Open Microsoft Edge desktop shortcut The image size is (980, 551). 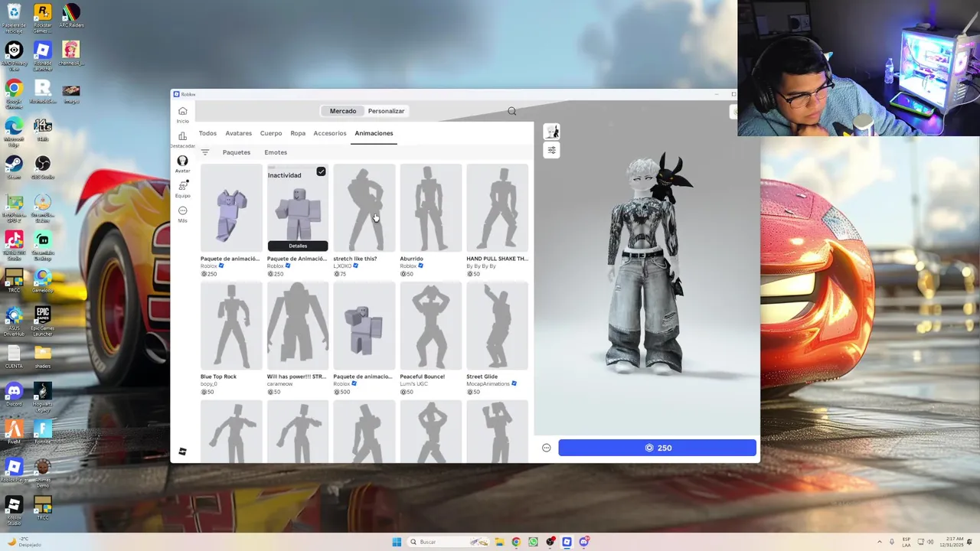click(x=14, y=132)
